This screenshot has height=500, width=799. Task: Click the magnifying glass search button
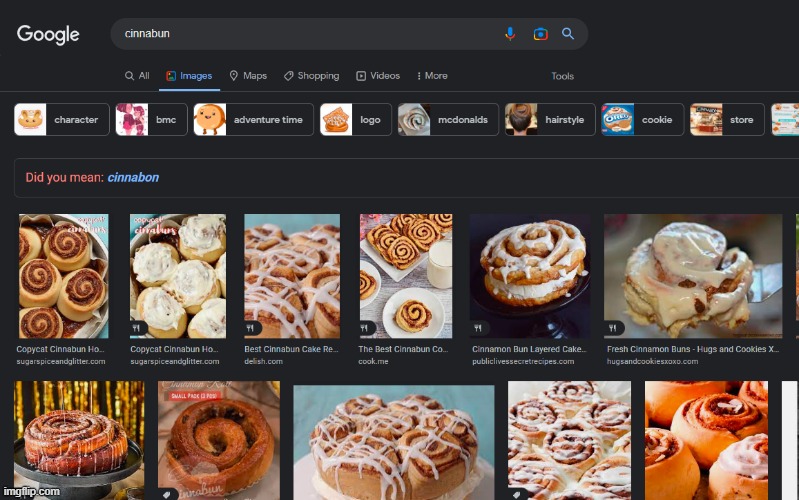(x=568, y=34)
